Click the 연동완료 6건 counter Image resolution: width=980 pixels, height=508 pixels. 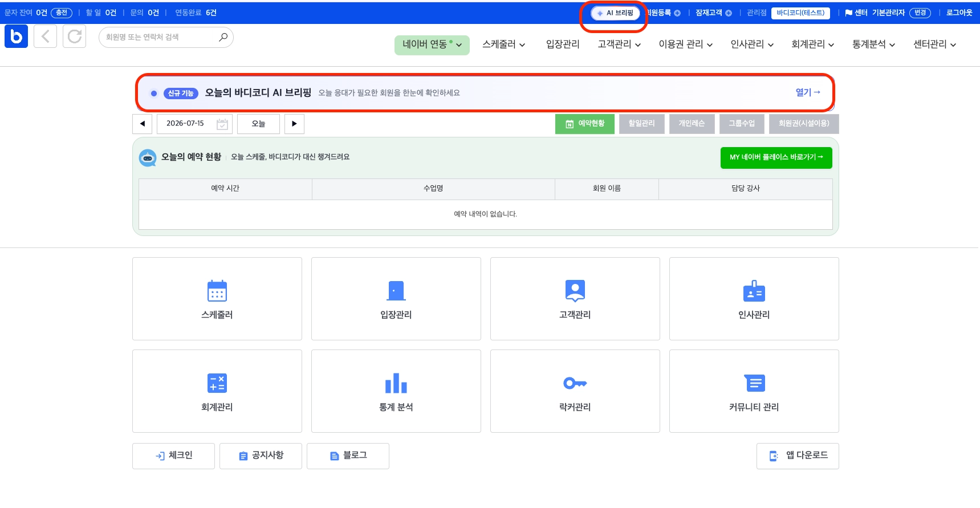coord(196,13)
